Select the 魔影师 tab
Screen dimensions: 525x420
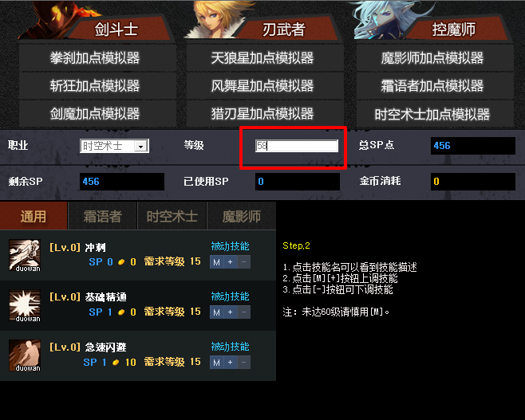(x=242, y=216)
